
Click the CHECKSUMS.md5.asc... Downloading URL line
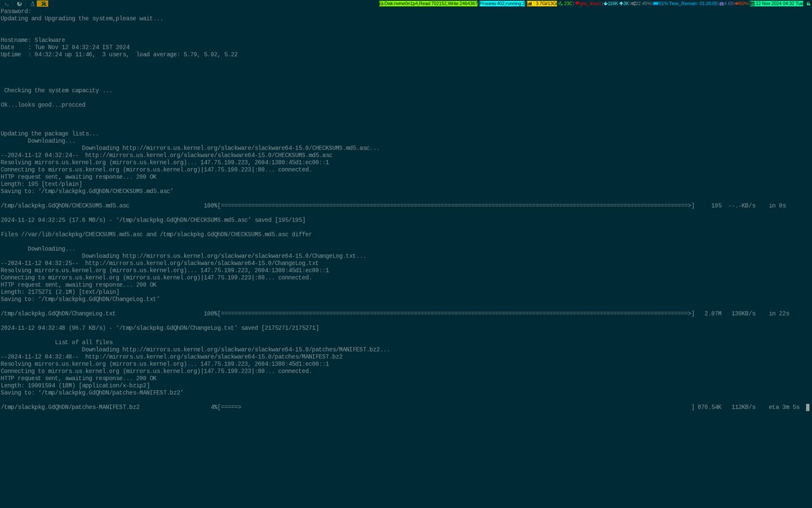[231, 148]
